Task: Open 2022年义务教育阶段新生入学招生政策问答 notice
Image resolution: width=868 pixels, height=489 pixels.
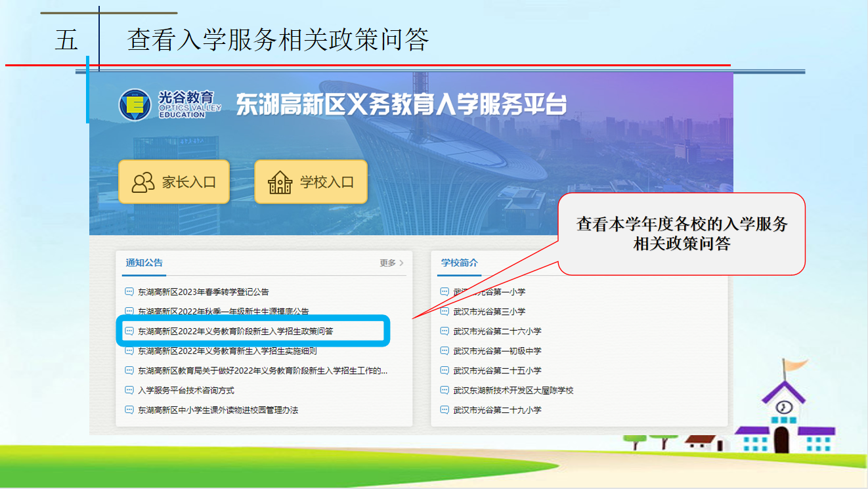Action: coord(235,331)
